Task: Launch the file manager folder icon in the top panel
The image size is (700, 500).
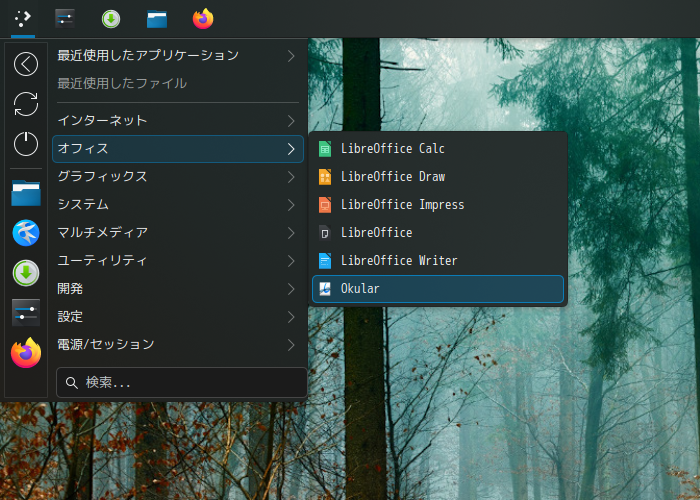Action: 157,19
